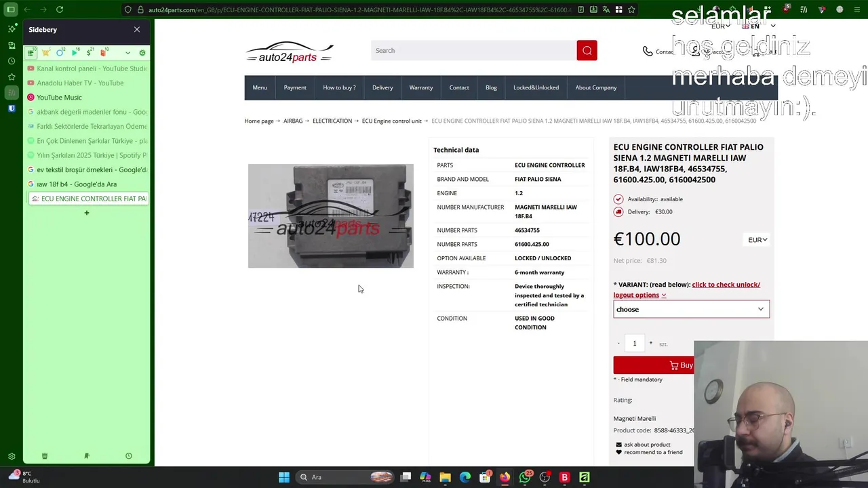Open the shopping cart Sidebery panel
The image size is (868, 488).
45,53
